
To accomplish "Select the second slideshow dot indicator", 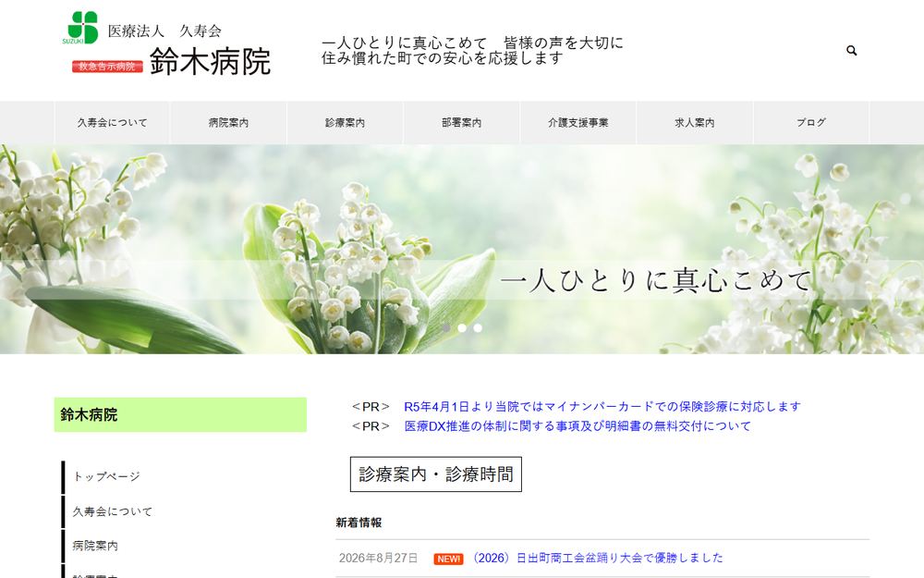I will tap(462, 328).
